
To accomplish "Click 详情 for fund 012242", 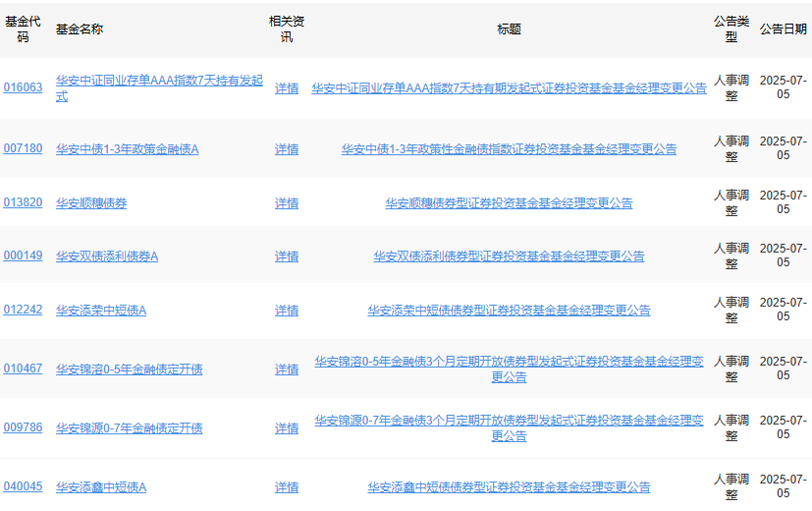I will [x=287, y=311].
